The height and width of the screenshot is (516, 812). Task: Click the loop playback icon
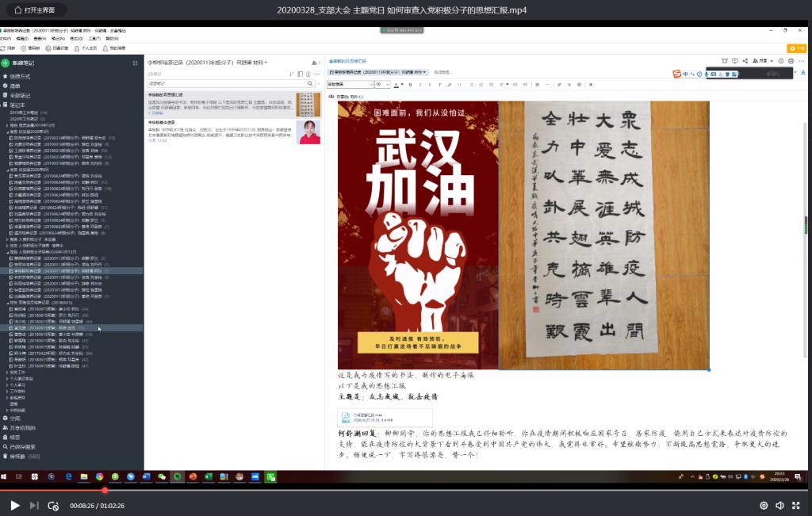point(53,505)
